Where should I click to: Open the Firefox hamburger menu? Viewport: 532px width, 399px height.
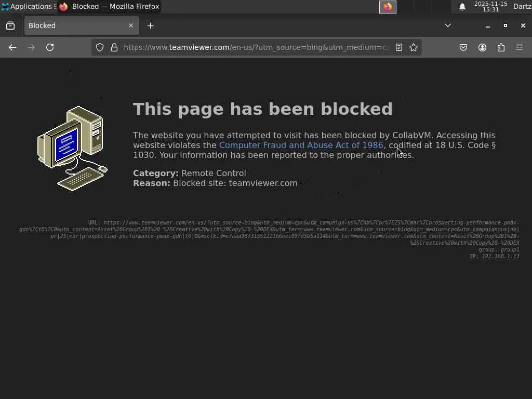[x=520, y=47]
